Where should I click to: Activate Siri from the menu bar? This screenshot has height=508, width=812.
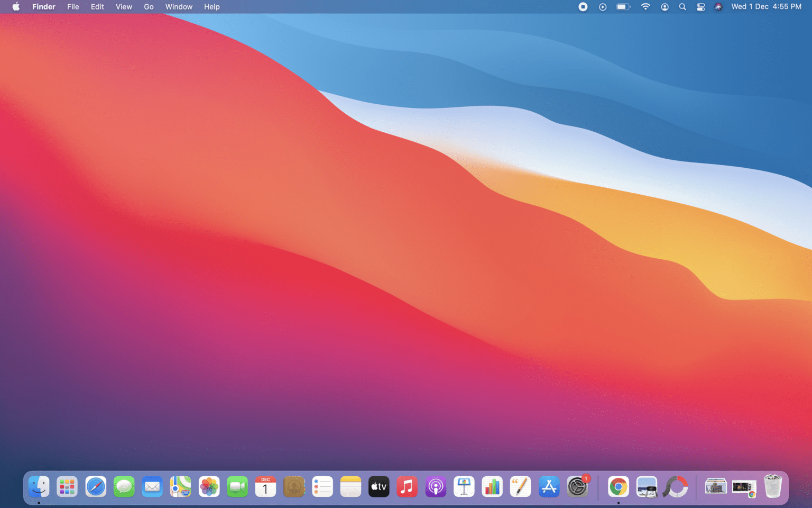point(718,7)
